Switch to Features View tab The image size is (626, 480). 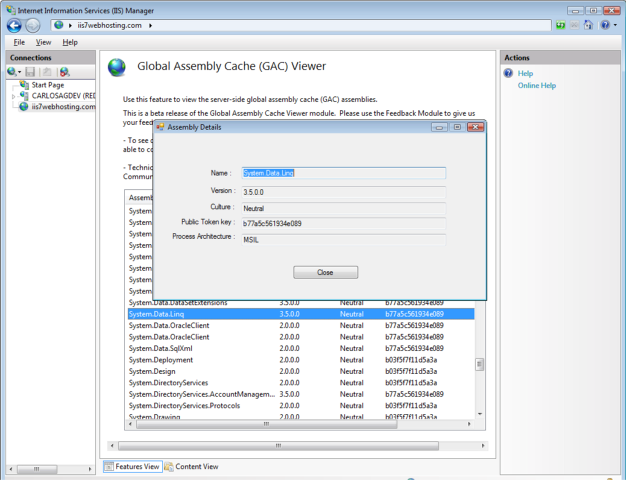pyautogui.click(x=133, y=466)
